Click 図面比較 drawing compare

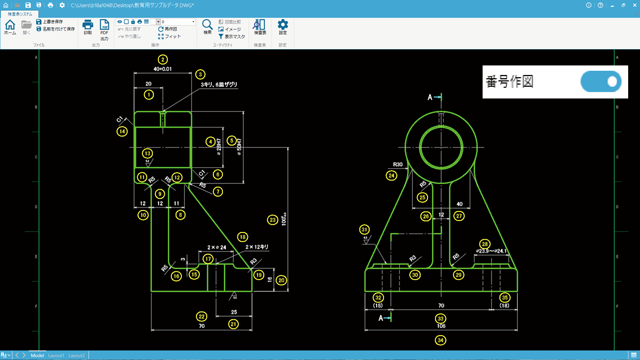(230, 22)
